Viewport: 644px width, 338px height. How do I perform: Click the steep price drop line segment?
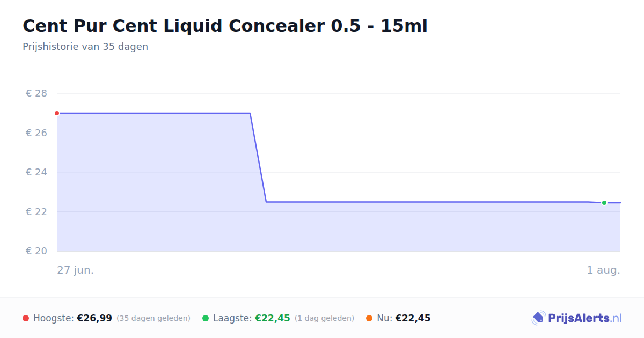click(x=258, y=158)
